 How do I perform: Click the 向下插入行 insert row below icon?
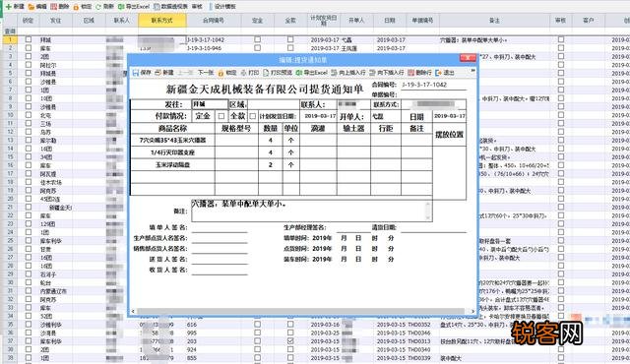point(372,73)
